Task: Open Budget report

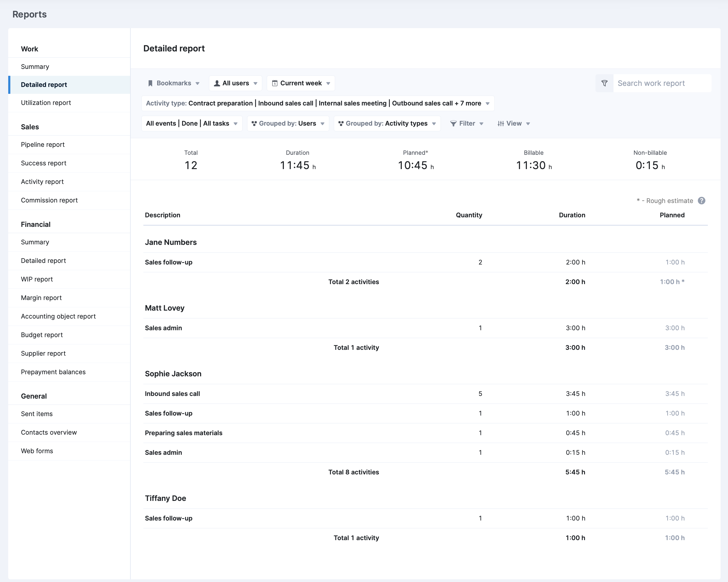Action: tap(69, 335)
